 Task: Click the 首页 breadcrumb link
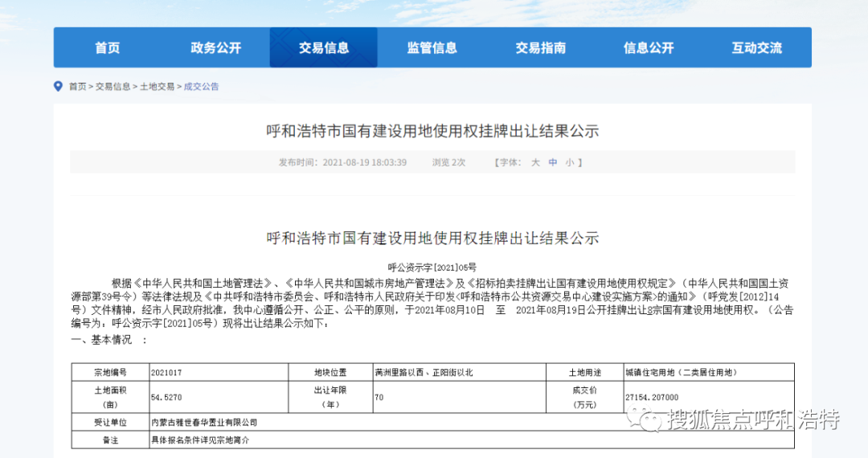[x=77, y=87]
